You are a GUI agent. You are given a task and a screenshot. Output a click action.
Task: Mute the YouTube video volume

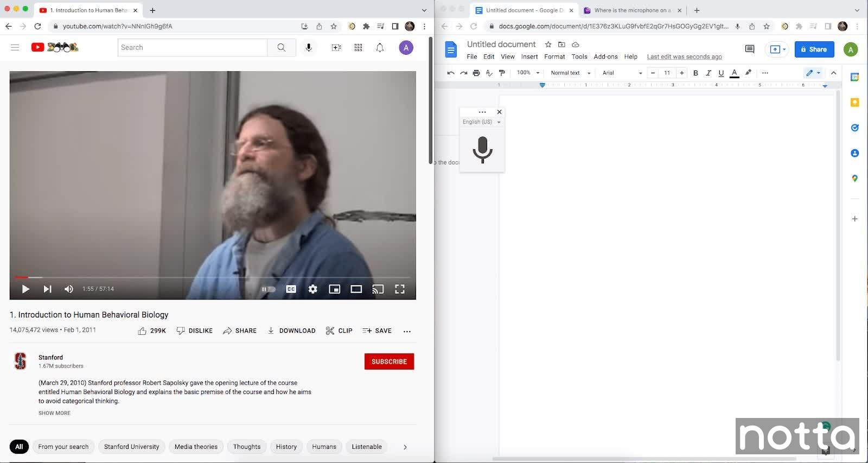(69, 289)
